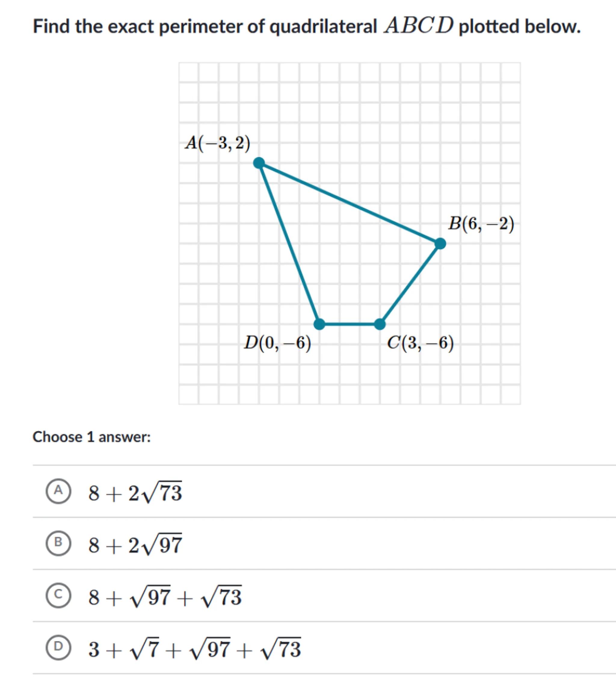Click the answer text 8 + 2√73
616x693 pixels.
click(x=135, y=492)
